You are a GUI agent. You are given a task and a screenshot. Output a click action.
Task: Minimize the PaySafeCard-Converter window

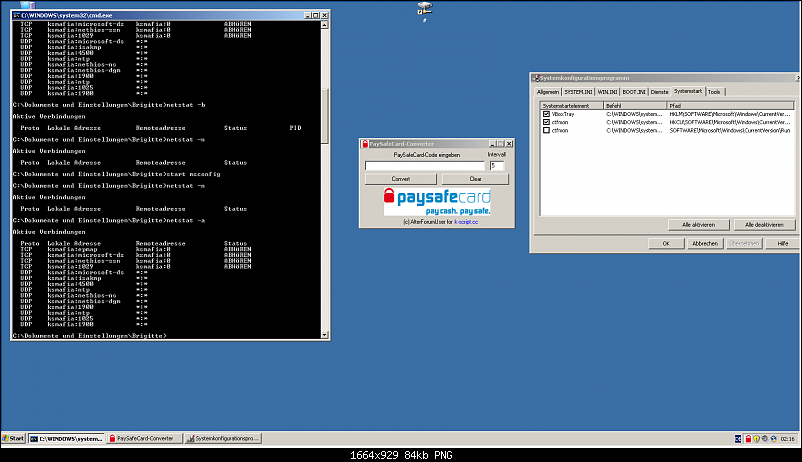tap(493, 144)
